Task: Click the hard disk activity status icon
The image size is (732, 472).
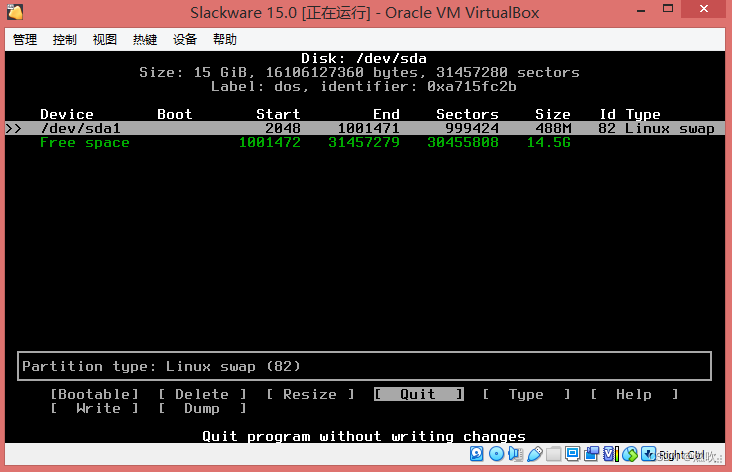Action: coord(477,453)
